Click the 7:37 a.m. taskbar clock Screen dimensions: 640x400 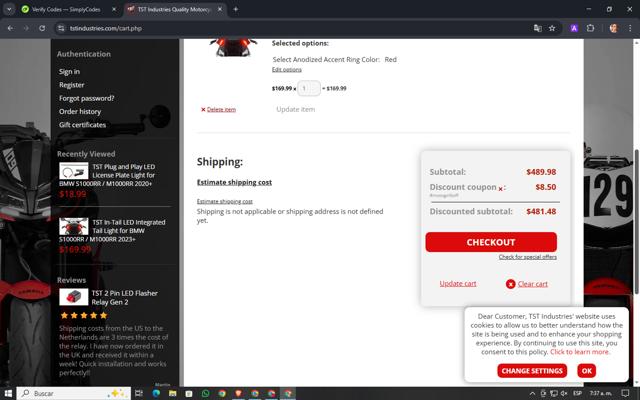600,393
